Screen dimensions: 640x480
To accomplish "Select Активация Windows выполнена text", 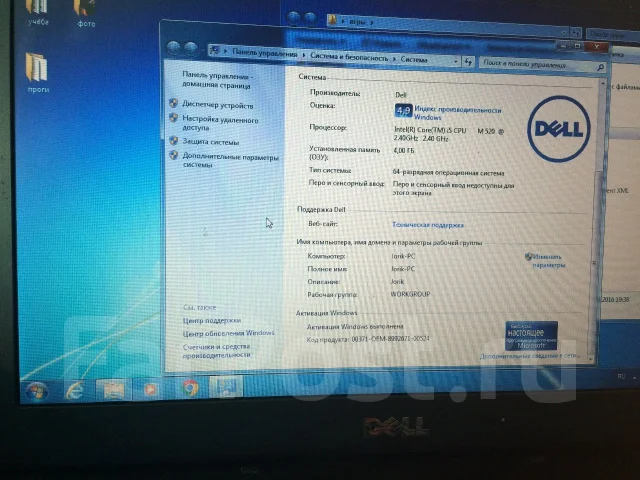I will click(x=355, y=327).
